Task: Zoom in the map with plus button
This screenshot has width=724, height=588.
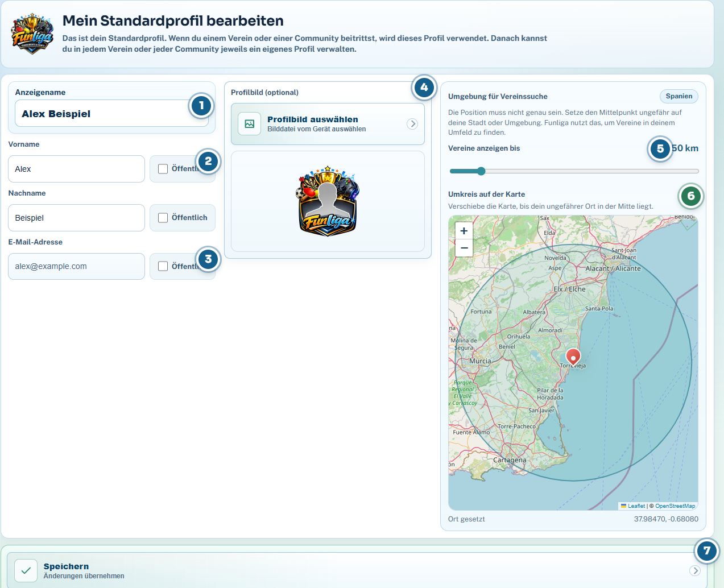Action: pyautogui.click(x=464, y=231)
